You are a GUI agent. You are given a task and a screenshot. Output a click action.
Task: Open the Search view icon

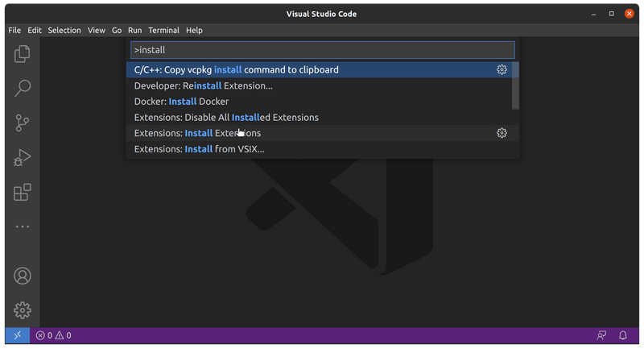click(x=23, y=88)
